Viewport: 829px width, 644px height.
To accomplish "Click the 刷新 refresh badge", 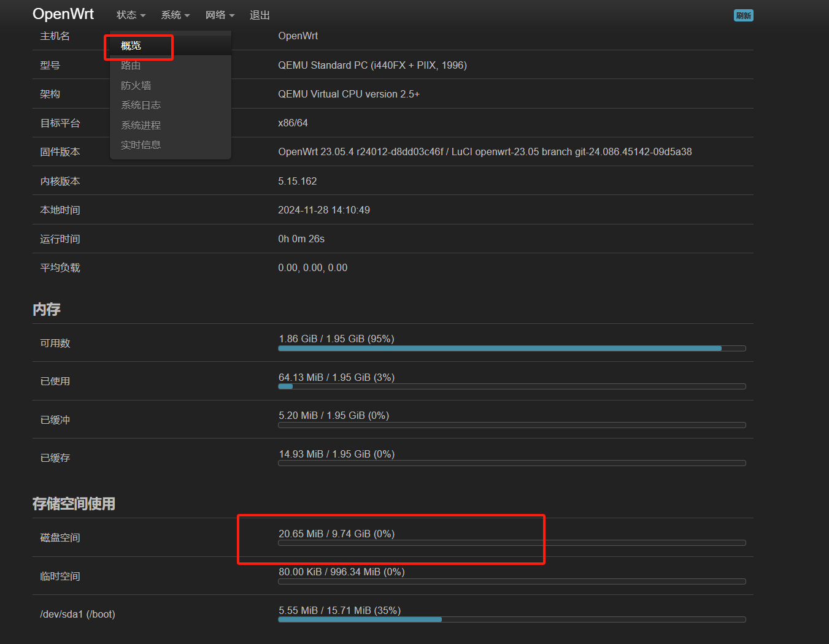I will [744, 15].
